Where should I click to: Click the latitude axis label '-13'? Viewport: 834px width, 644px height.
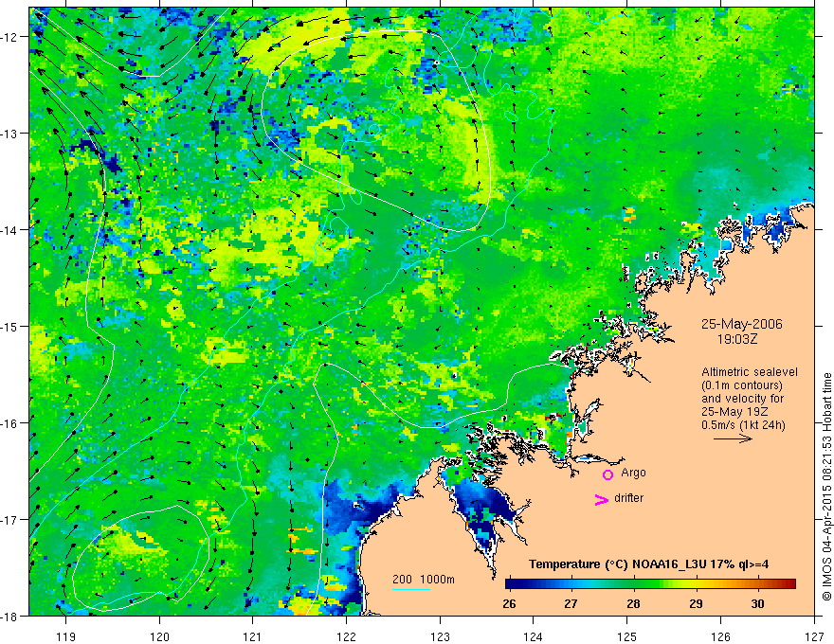coord(9,134)
